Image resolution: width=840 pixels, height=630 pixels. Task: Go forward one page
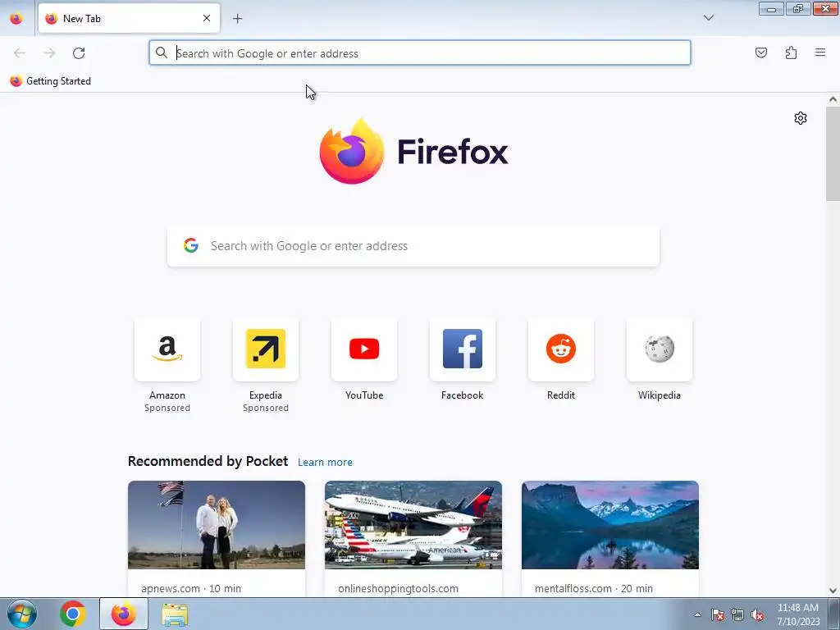click(x=49, y=53)
